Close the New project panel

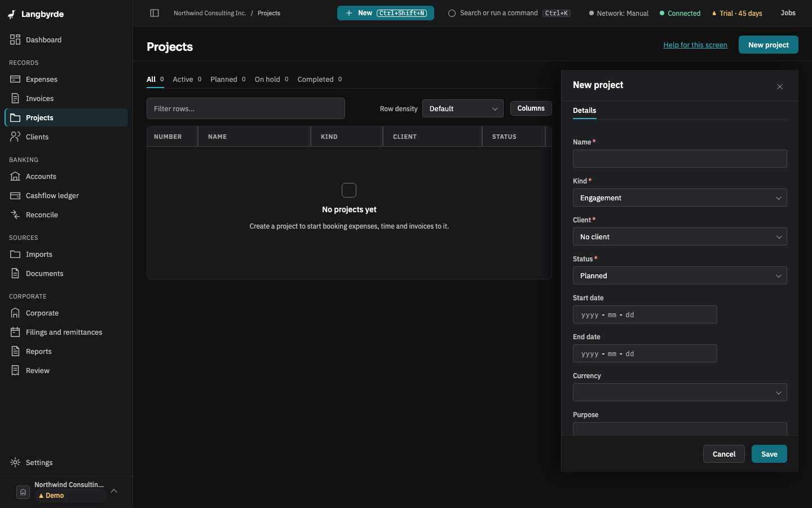pyautogui.click(x=780, y=86)
